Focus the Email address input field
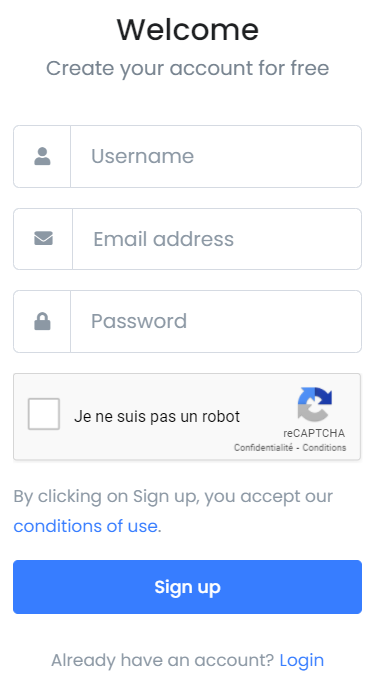 (x=217, y=239)
